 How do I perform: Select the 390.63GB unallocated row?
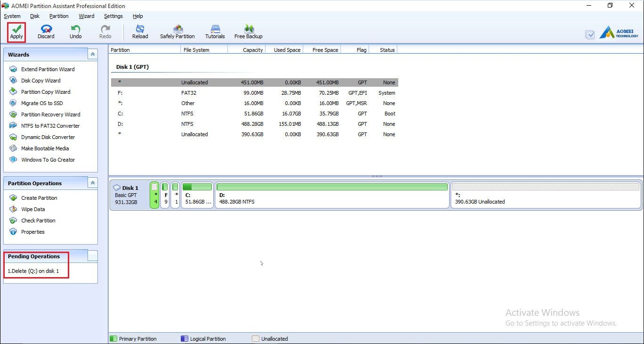255,134
